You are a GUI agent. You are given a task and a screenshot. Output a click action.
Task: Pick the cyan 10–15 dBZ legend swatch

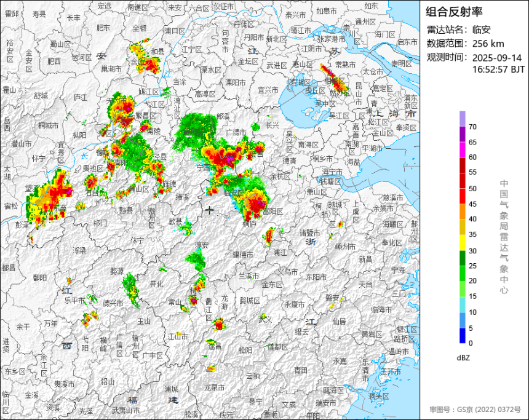pyautogui.click(x=463, y=304)
